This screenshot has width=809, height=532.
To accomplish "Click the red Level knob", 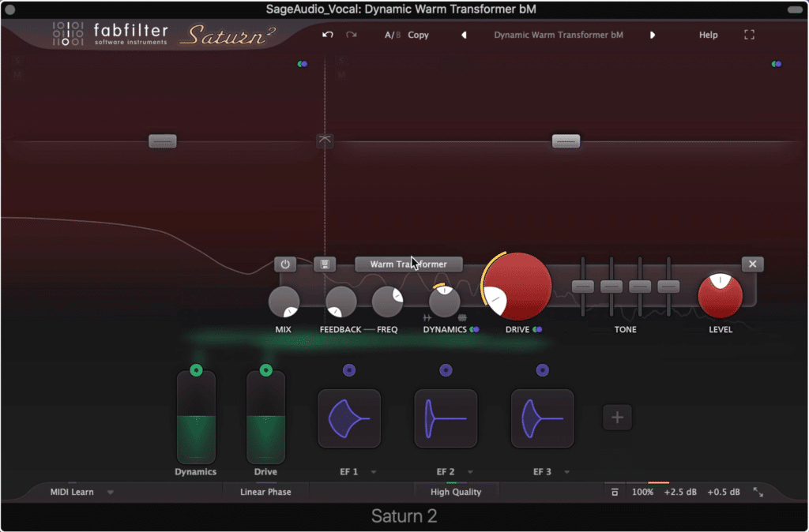I will pos(721,296).
